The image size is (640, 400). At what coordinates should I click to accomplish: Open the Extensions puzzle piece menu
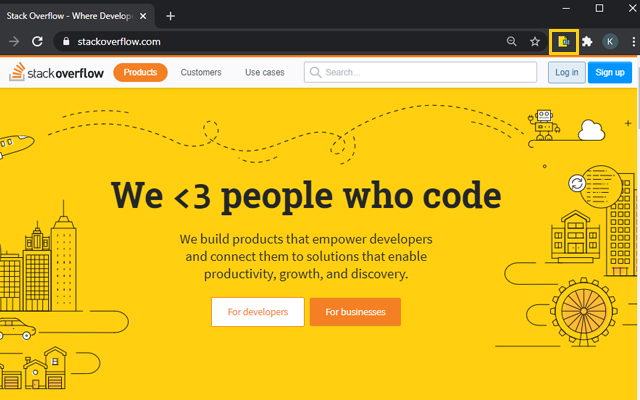click(x=587, y=41)
